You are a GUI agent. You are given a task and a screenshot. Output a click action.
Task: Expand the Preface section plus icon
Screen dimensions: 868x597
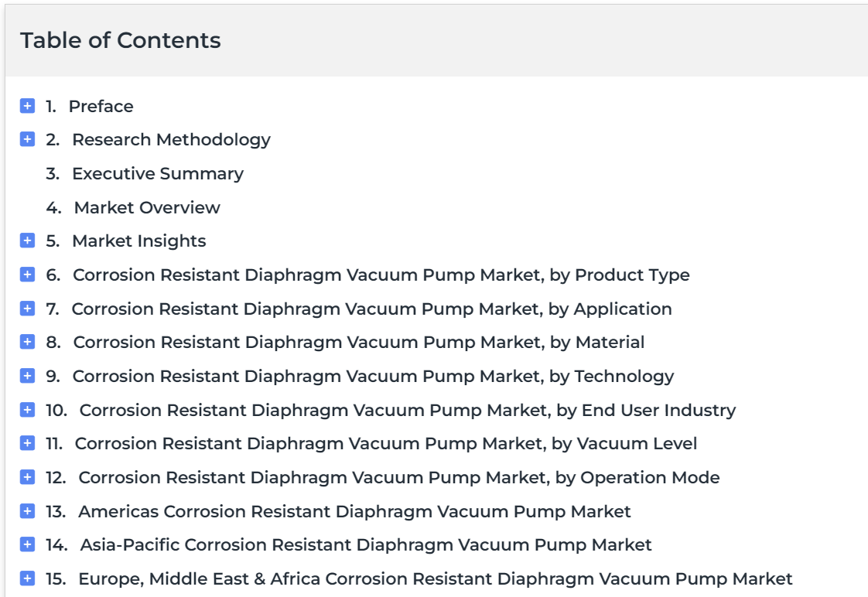[x=27, y=106]
